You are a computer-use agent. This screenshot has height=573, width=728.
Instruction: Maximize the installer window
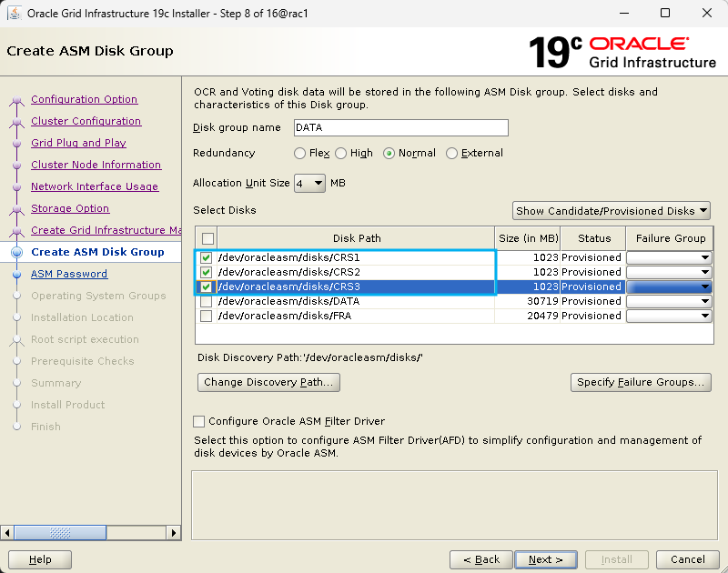665,13
